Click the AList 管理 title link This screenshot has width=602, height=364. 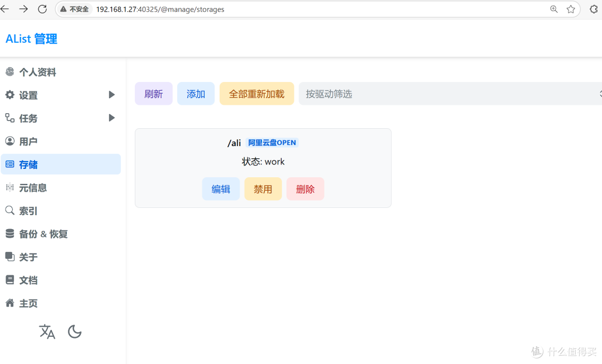[x=31, y=39]
